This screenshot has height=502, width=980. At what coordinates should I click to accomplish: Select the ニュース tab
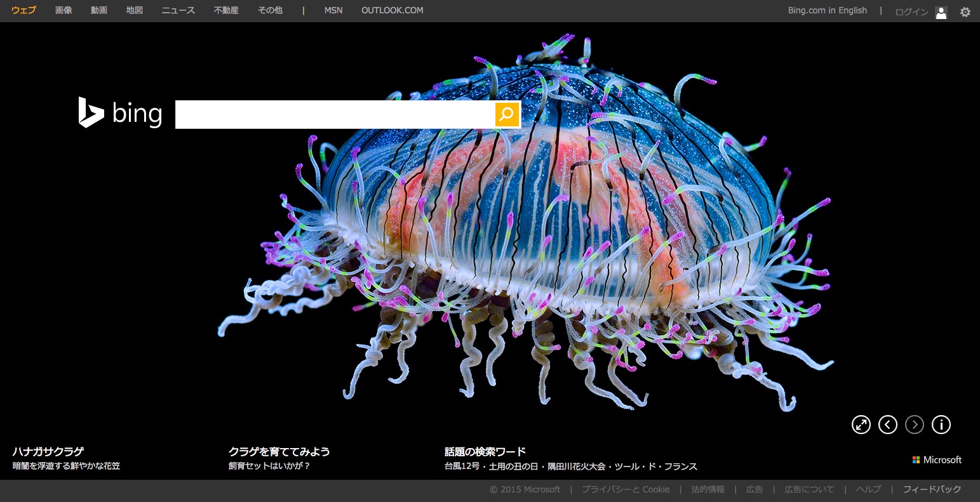tap(178, 11)
